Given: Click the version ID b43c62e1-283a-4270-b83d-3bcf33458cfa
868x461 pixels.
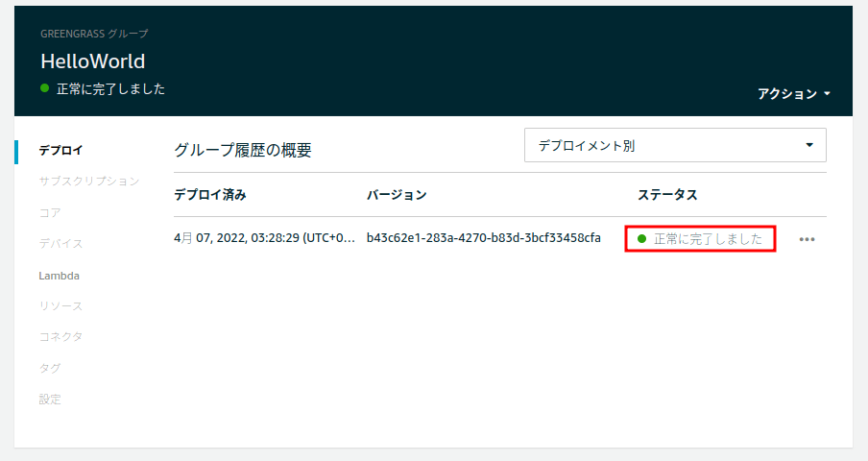Looking at the screenshot, I should click(483, 238).
